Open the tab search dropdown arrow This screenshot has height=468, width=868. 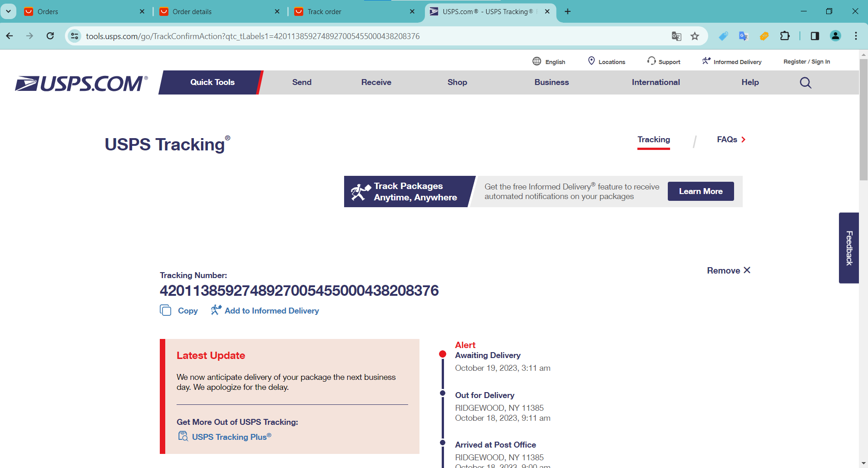coord(8,11)
